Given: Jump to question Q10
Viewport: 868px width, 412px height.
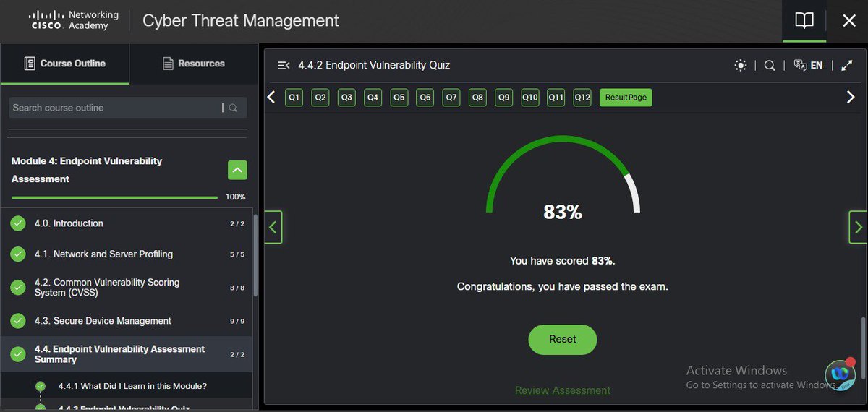Looking at the screenshot, I should (530, 98).
